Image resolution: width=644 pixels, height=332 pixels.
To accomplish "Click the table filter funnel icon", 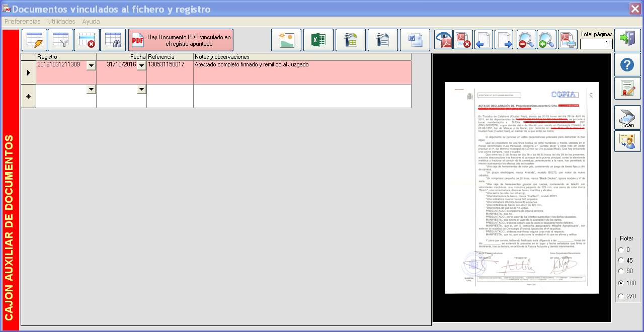I will click(x=60, y=40).
